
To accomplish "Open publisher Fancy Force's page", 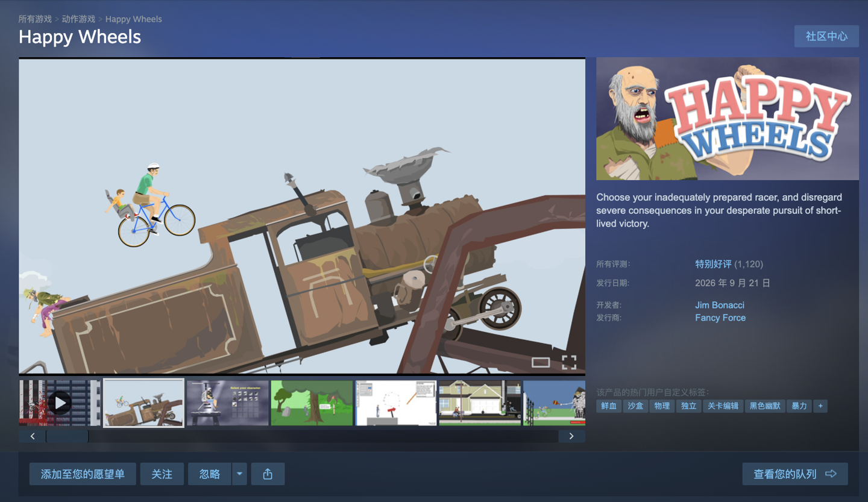I will click(720, 318).
